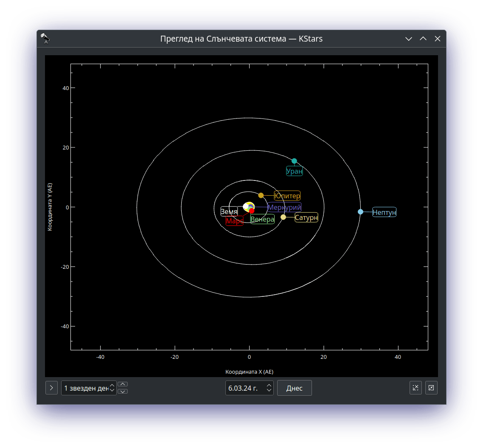The width and height of the screenshot is (483, 448).
Task: Decrease the time step with the down arrow
Action: click(123, 391)
